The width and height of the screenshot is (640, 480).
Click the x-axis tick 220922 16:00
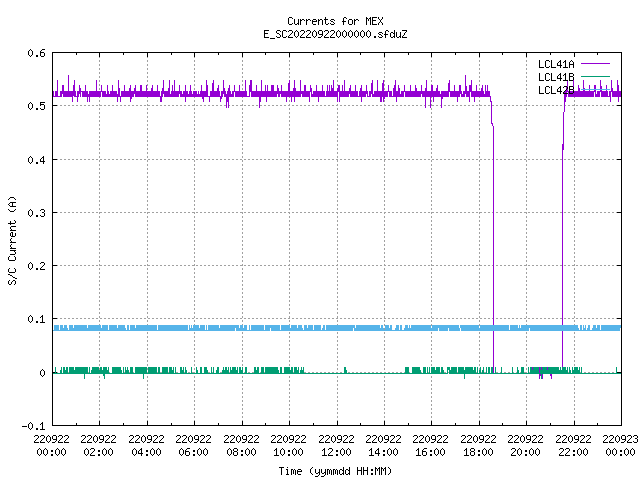430,445
